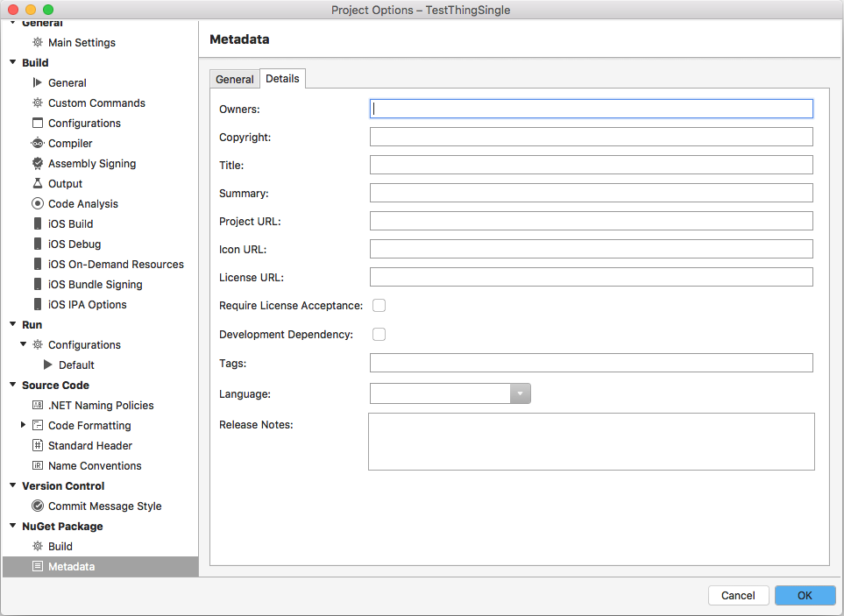Viewport: 844px width, 616px height.
Task: Click the Custom Commands gear icon
Action: (x=37, y=103)
